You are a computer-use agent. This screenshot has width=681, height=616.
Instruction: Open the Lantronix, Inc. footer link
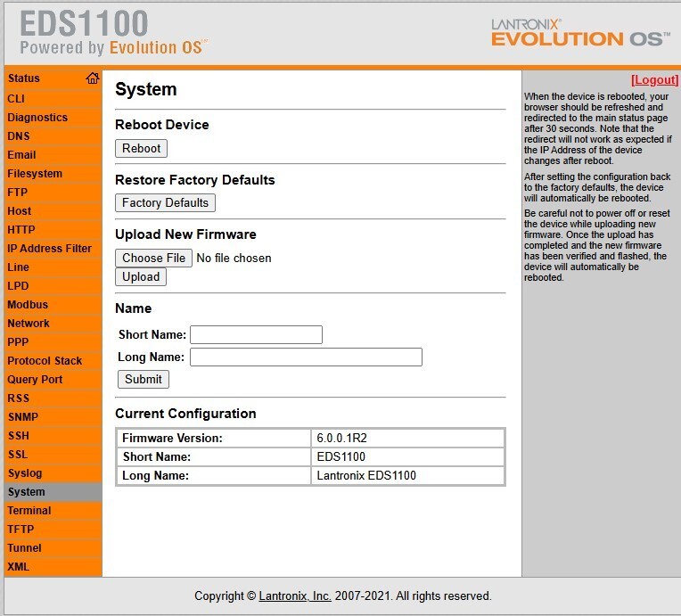coord(295,596)
